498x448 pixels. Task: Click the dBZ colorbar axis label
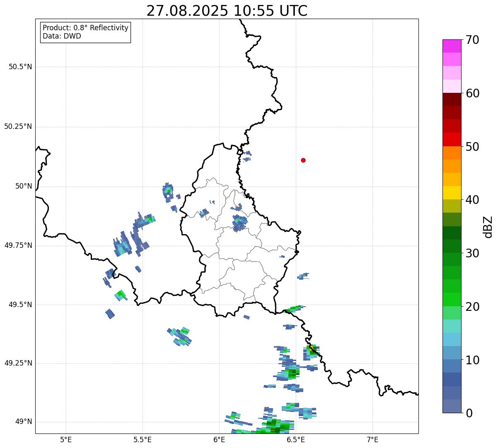tap(488, 227)
